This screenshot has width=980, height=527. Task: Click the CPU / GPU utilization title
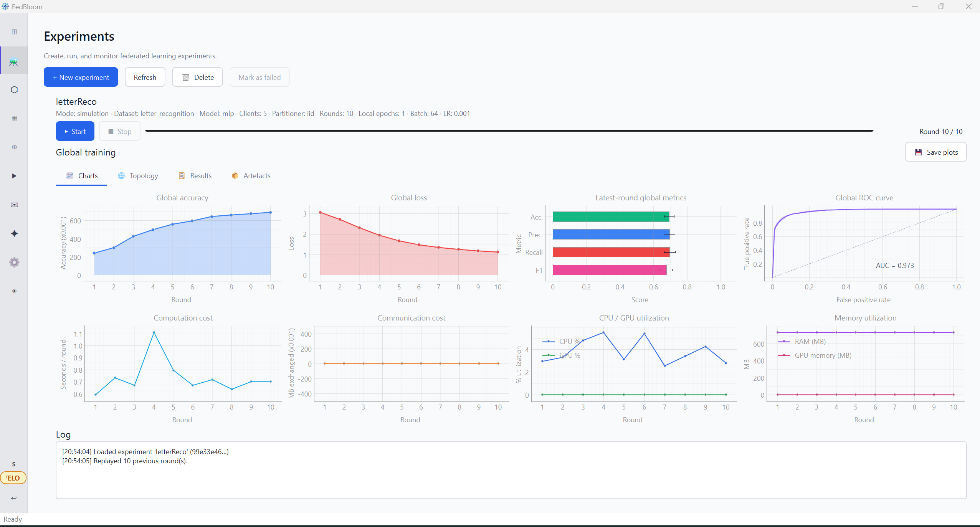(x=634, y=318)
